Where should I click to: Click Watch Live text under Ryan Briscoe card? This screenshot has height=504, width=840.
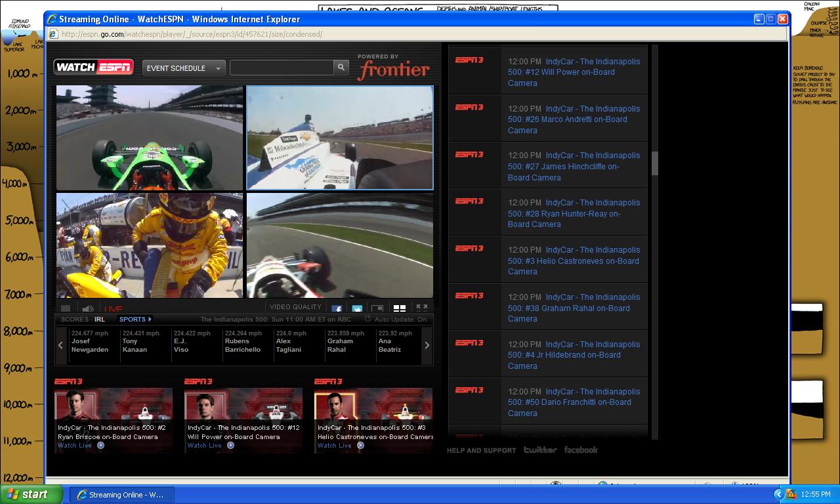[75, 446]
